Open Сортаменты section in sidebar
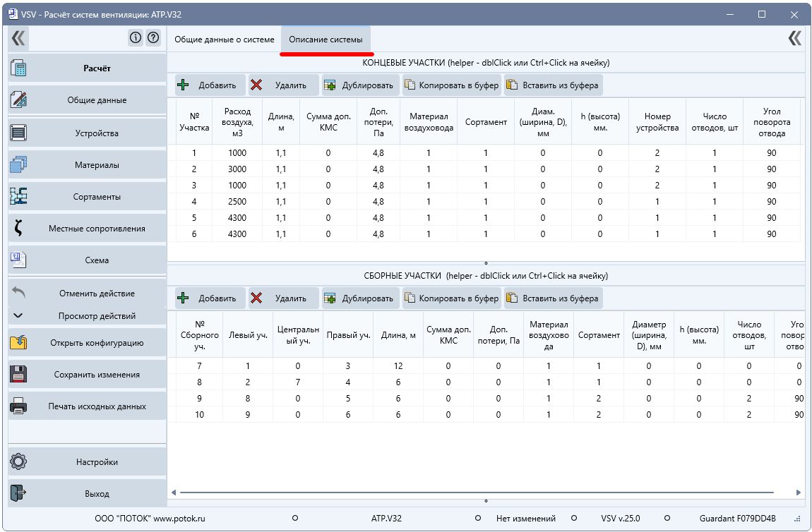The width and height of the screenshot is (812, 532). coord(87,197)
